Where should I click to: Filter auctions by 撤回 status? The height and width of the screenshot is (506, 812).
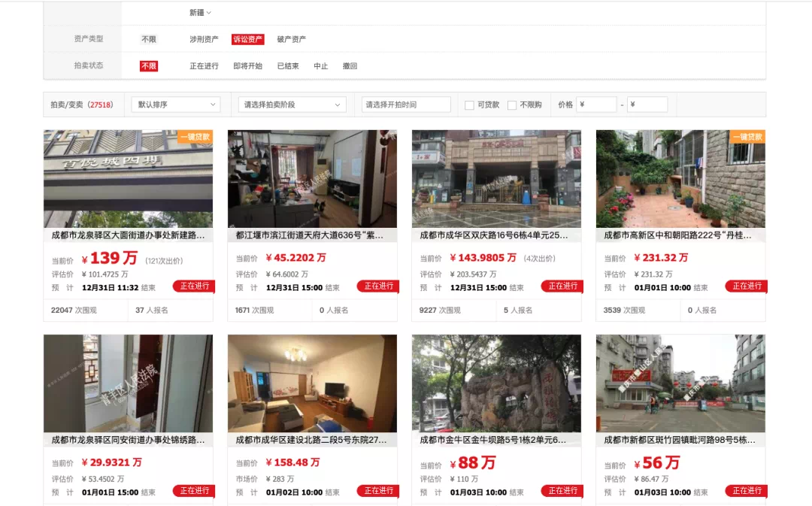[350, 66]
